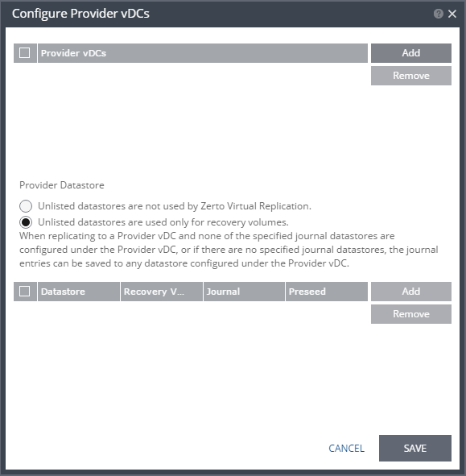Screen dimensions: 466x476
Task: Select 'used only for recovery volumes' radio button
Action: 26,222
